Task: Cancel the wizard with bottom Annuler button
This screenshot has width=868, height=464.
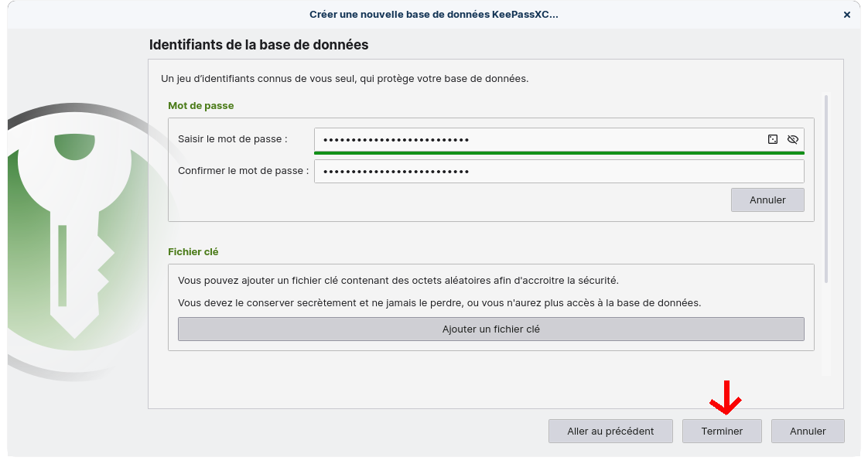Action: 808,431
